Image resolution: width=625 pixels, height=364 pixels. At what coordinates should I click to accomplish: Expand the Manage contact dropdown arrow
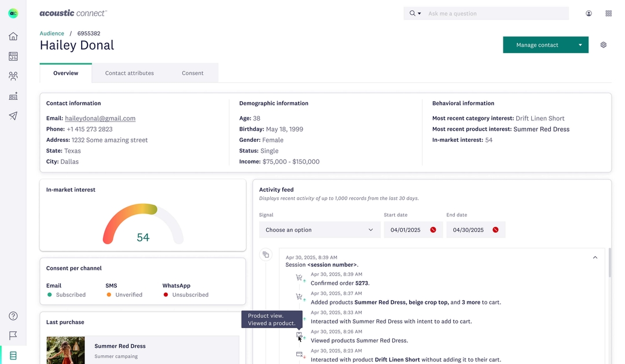click(x=580, y=45)
